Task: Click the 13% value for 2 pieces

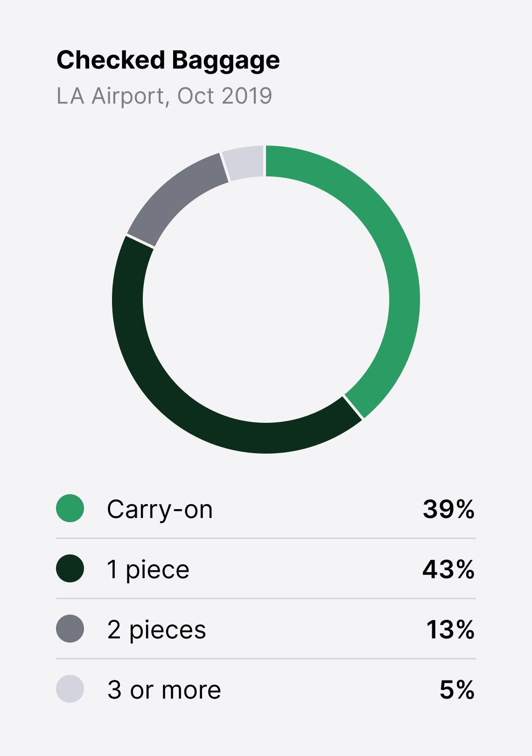Action: (x=450, y=630)
